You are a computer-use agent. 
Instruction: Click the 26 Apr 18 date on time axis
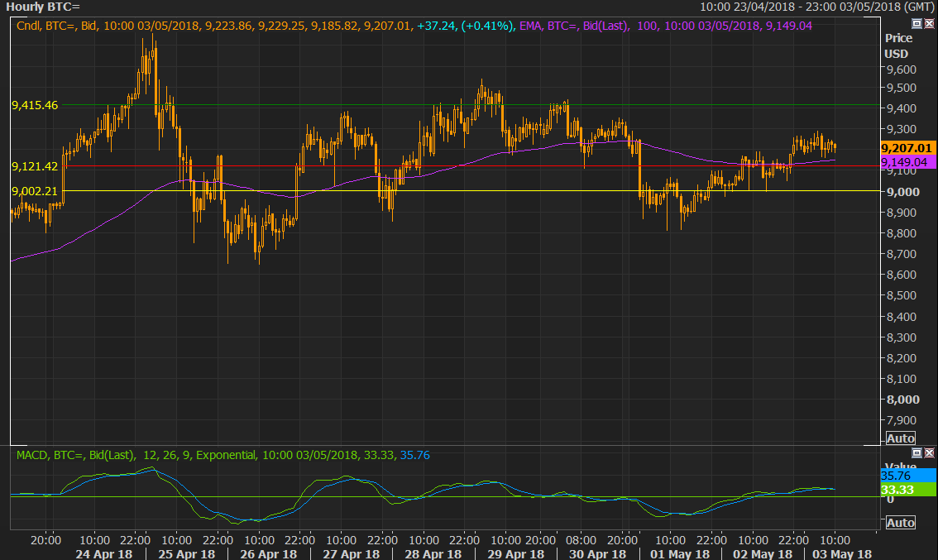pos(266,553)
